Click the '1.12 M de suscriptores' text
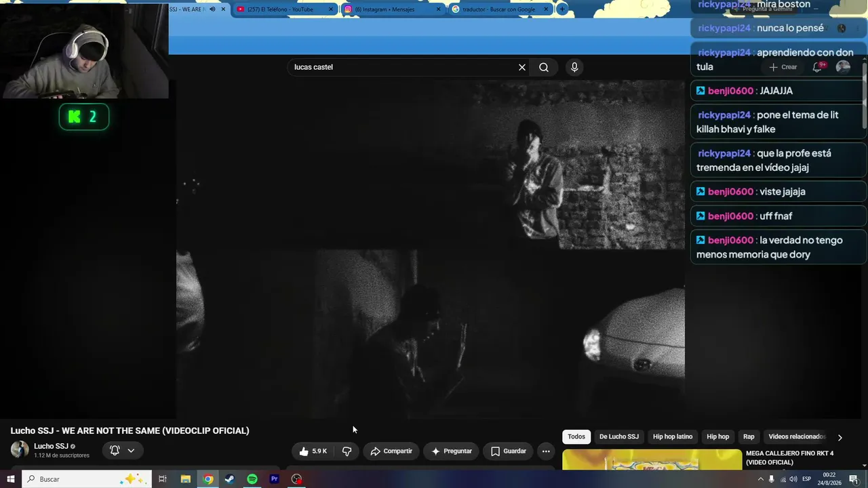 [62, 455]
